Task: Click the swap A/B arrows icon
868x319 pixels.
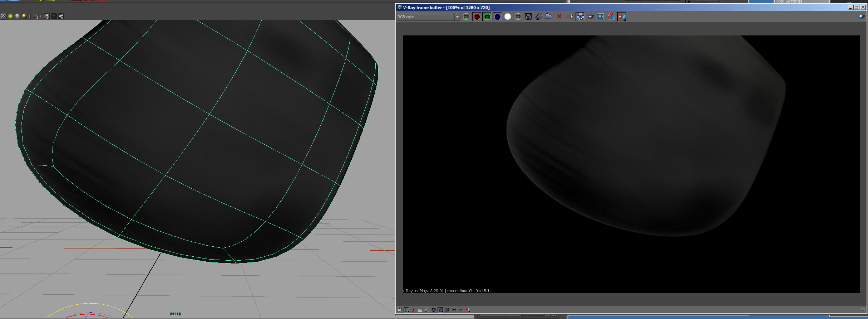Action: coord(601,16)
